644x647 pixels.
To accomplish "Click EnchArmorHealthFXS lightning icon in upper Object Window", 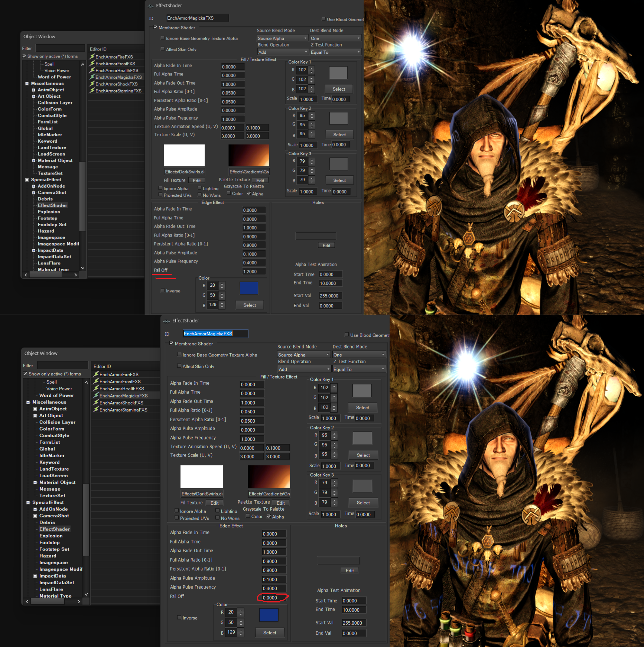I will pyautogui.click(x=92, y=70).
